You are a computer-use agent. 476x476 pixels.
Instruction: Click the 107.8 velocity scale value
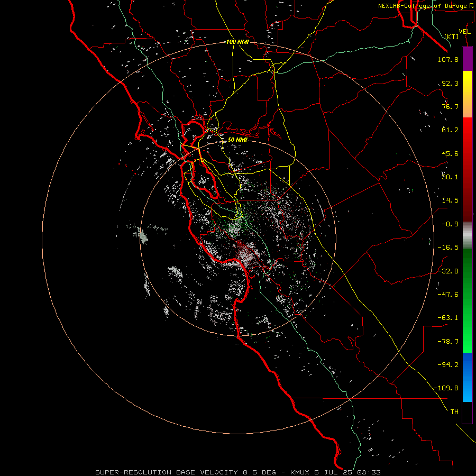(x=448, y=59)
